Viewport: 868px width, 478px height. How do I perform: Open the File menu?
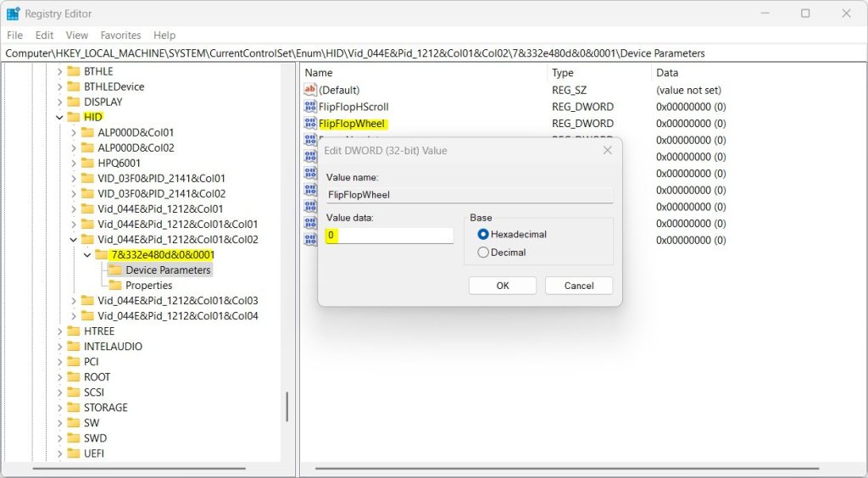point(15,35)
